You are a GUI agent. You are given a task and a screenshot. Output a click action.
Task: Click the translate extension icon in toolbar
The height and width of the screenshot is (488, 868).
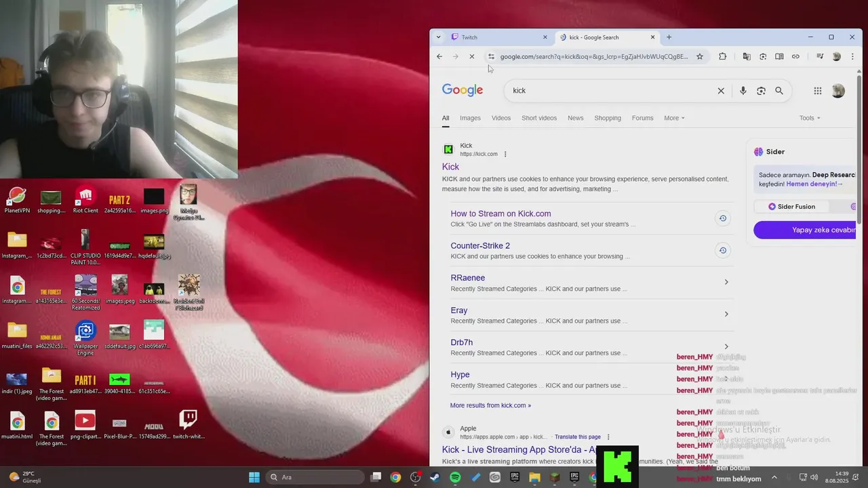tap(747, 56)
